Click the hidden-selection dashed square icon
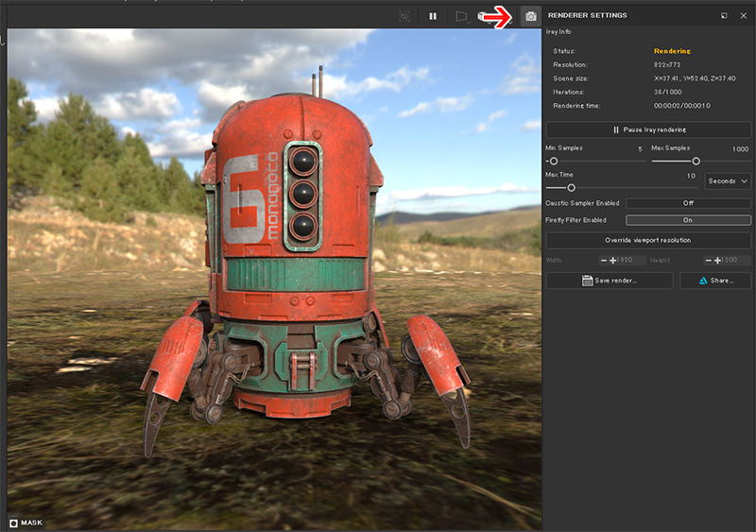756x532 pixels. pos(405,16)
